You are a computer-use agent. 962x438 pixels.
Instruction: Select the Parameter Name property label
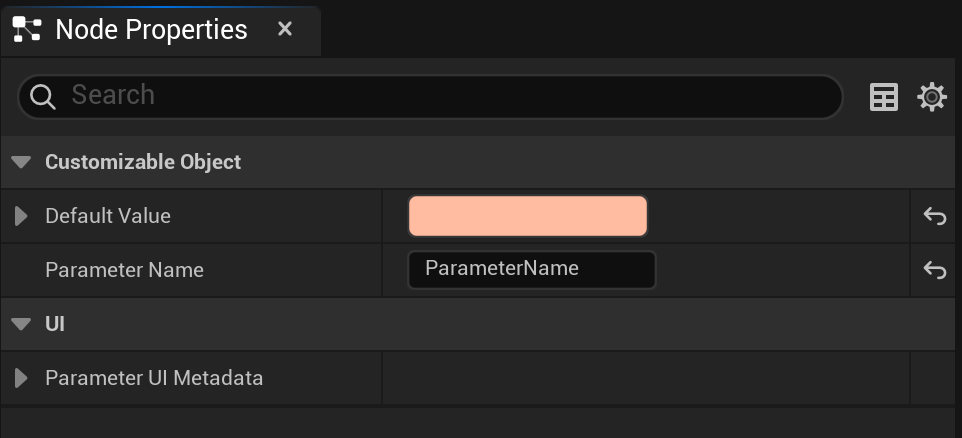tap(125, 270)
